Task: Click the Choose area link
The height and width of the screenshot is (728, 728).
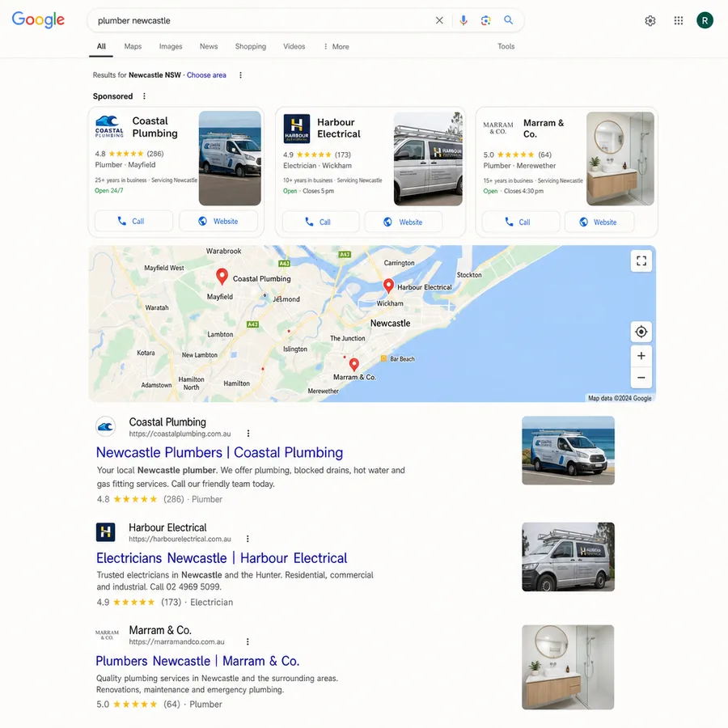Action: (x=206, y=75)
